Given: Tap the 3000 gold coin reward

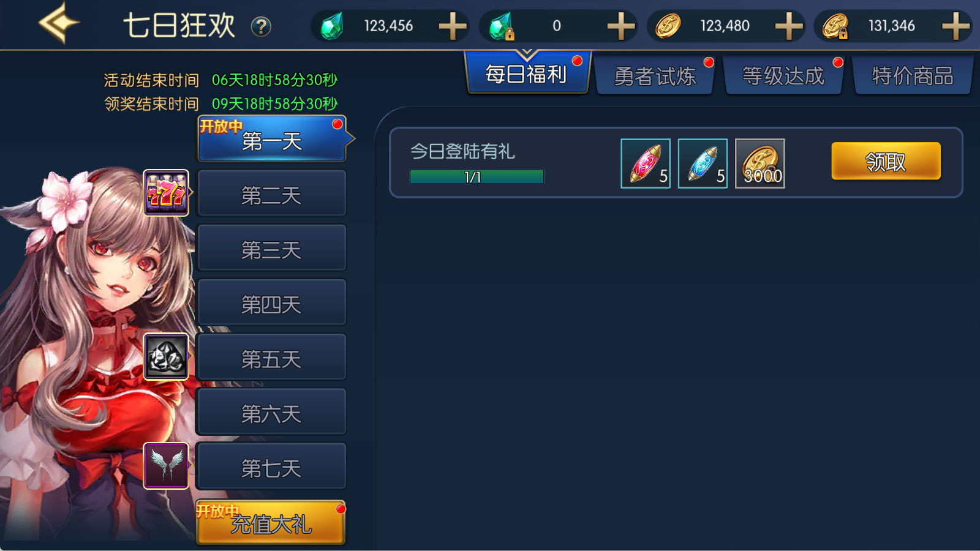Looking at the screenshot, I should [x=759, y=163].
